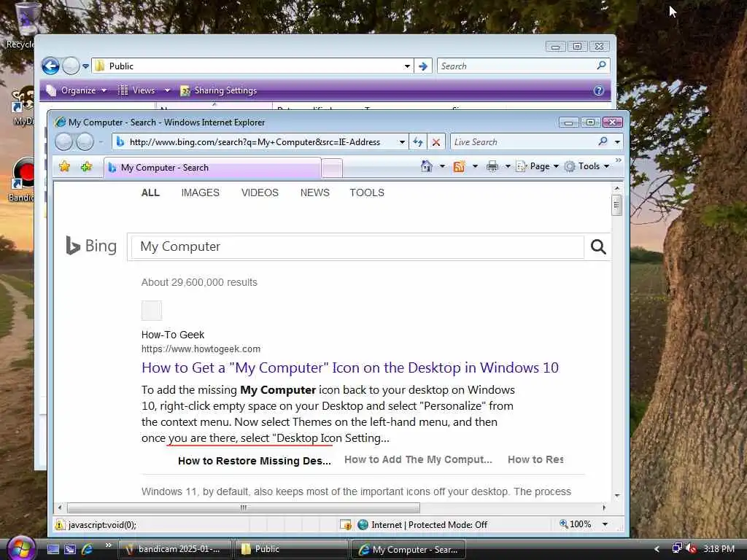Expand zoom level dropdown arrow
This screenshot has width=747, height=560.
[605, 524]
